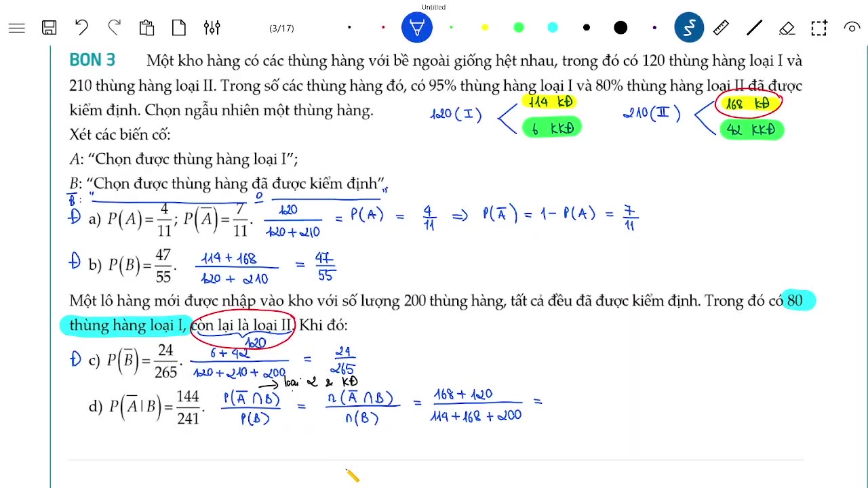
Task: Select the straight line tool
Action: point(754,28)
